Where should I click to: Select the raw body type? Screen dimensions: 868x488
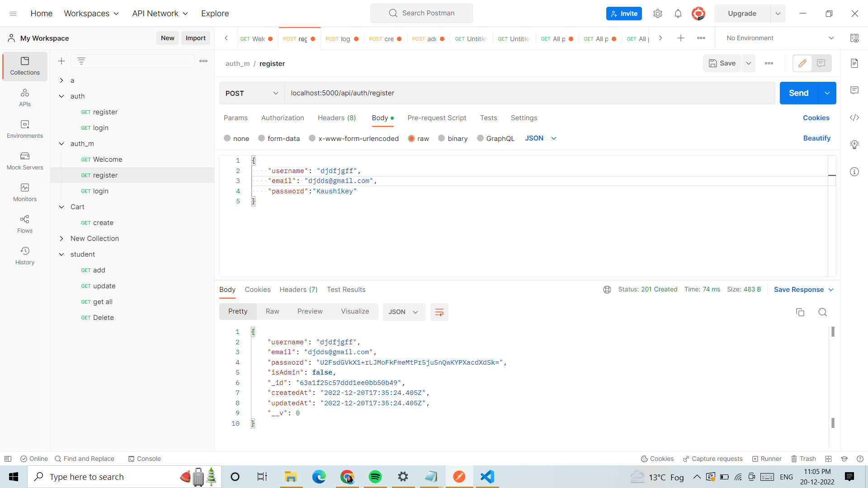click(411, 138)
